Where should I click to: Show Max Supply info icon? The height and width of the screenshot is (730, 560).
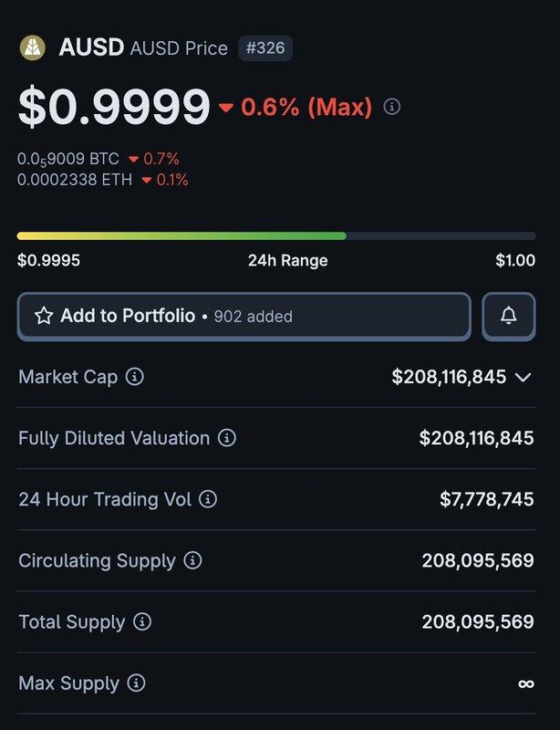137,683
